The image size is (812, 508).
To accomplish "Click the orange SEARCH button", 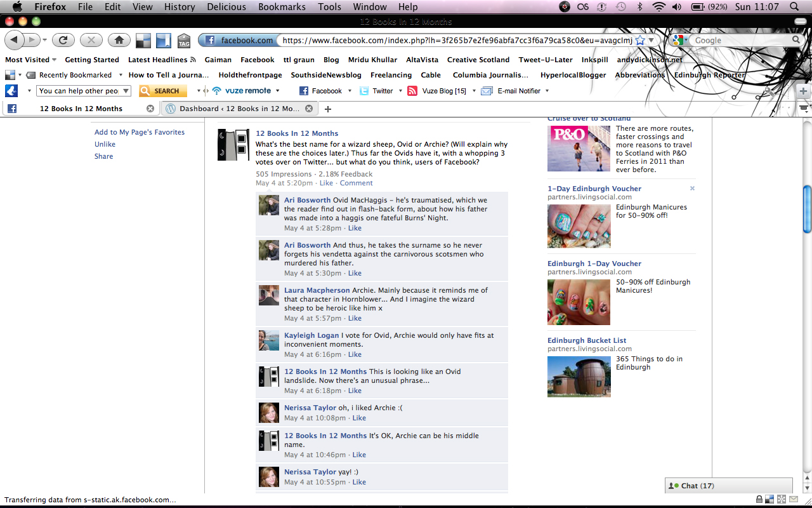I will (x=163, y=91).
